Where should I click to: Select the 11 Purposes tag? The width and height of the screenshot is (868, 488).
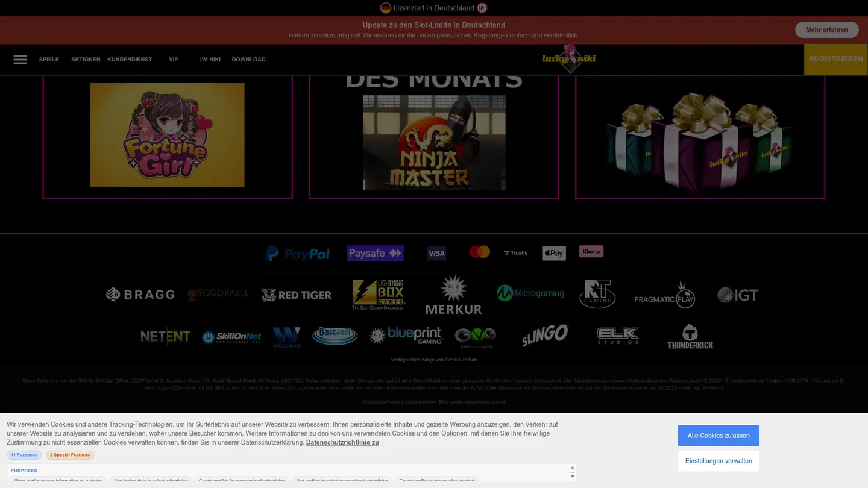coord(24,455)
